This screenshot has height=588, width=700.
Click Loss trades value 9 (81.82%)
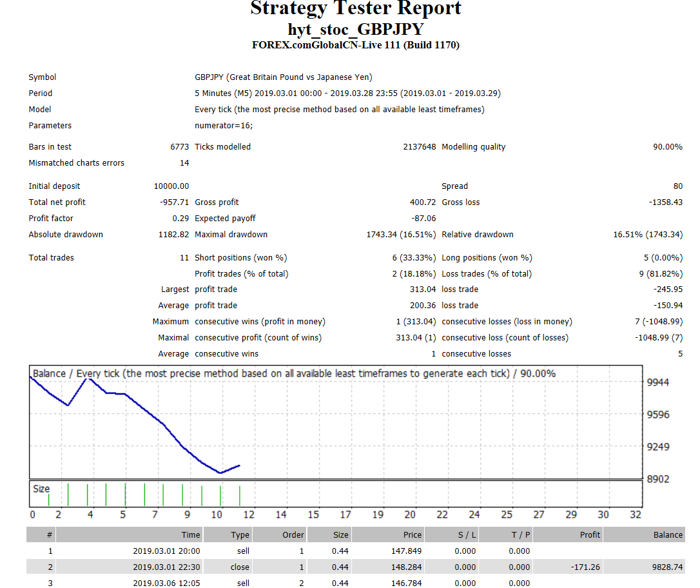coord(661,273)
